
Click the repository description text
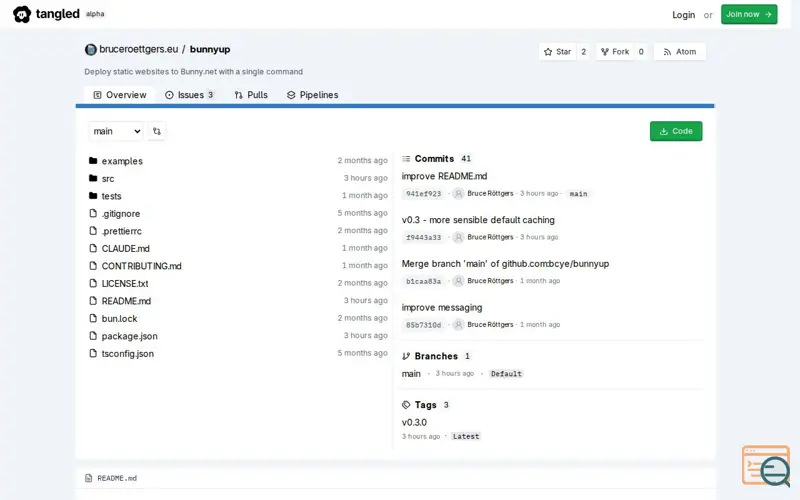click(193, 71)
